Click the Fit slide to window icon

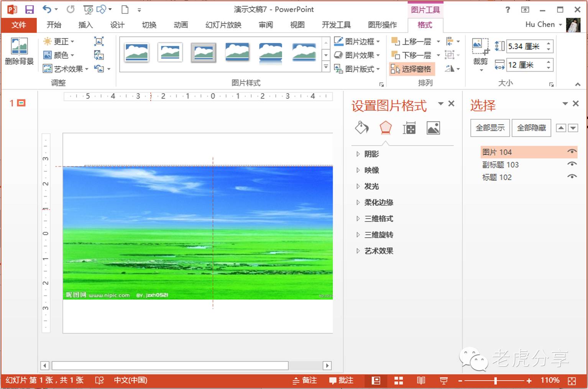coord(572,381)
